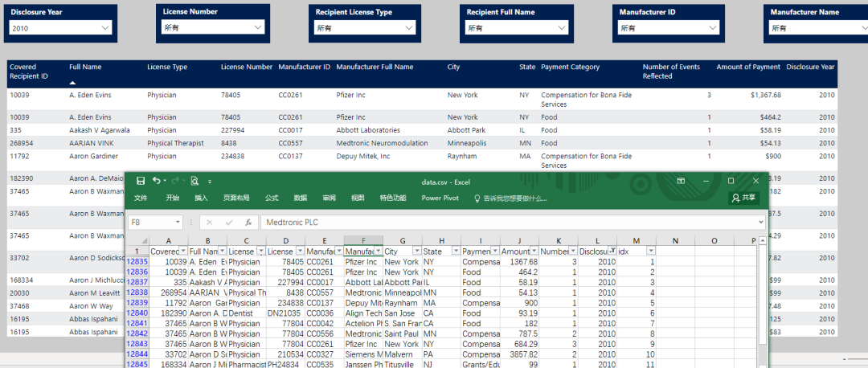Click the Redo arrow in Excel toolbar
868x368 pixels.
175,181
